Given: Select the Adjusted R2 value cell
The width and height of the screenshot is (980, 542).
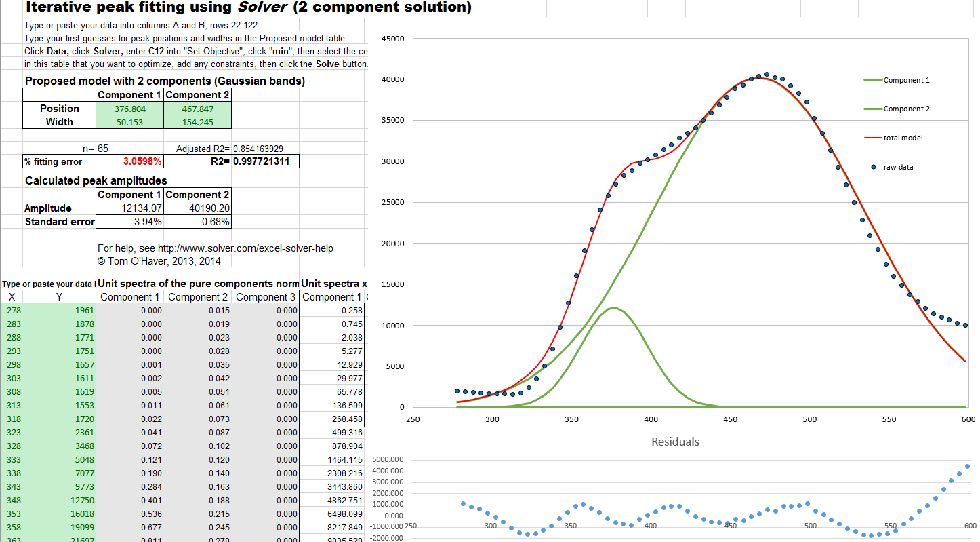Looking at the screenshot, I should point(258,148).
